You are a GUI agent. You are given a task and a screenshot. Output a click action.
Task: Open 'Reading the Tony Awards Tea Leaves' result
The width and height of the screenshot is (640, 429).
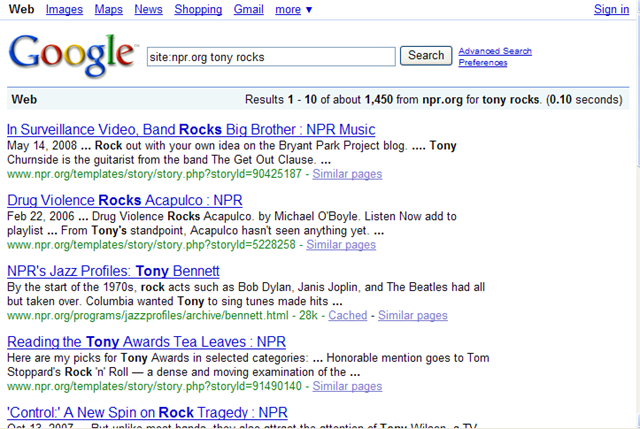(147, 342)
